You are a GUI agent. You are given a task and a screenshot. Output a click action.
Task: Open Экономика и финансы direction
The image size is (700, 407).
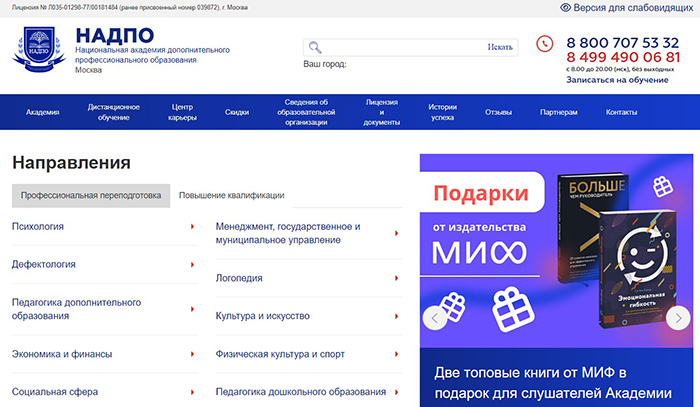[x=62, y=354]
